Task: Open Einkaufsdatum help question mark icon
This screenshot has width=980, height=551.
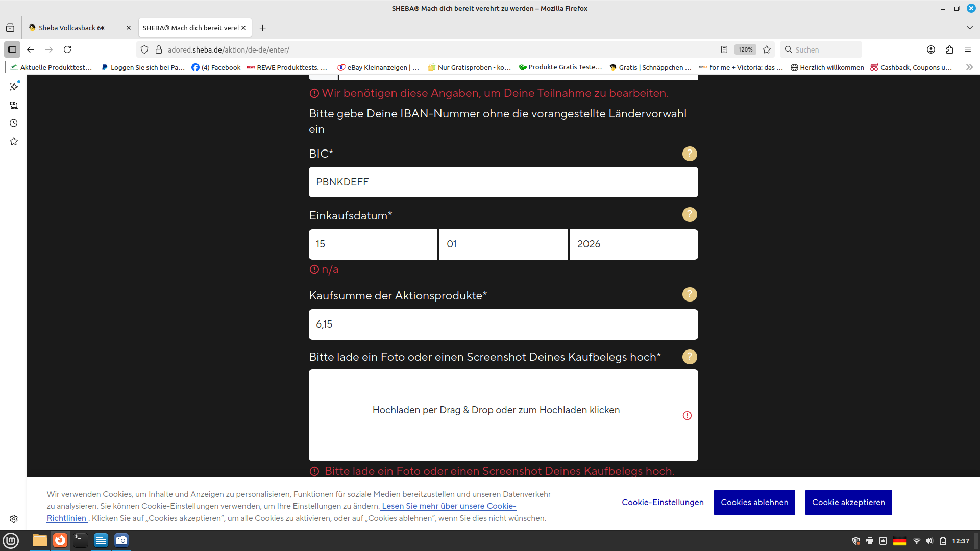Action: pyautogui.click(x=689, y=215)
